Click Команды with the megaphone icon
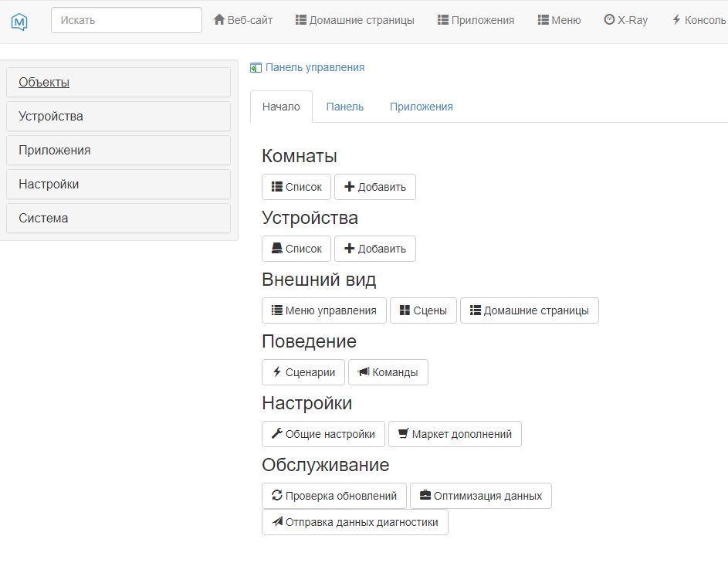The width and height of the screenshot is (728, 563). pyautogui.click(x=388, y=371)
